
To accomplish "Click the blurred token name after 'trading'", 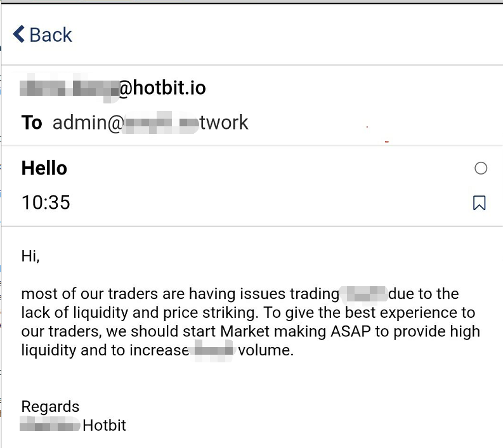I will pyautogui.click(x=364, y=294).
